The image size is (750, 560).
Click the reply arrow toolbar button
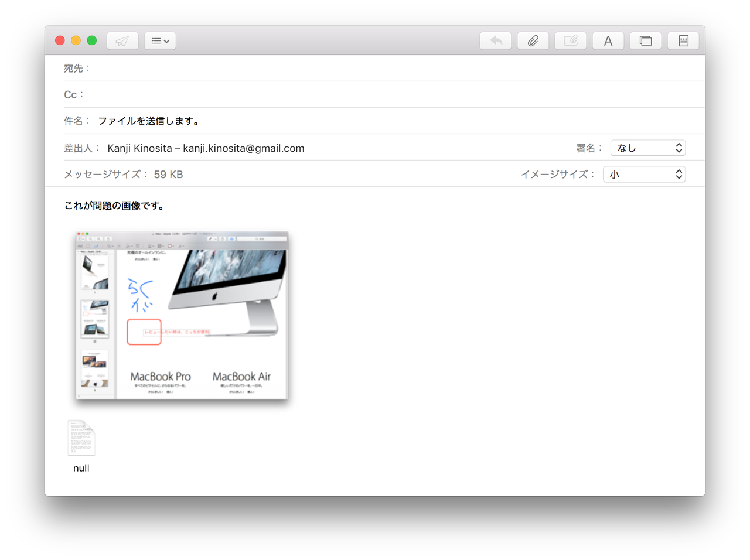(496, 41)
